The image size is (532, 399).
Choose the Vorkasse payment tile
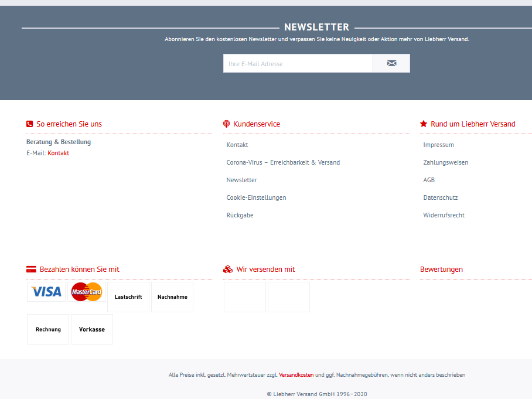pyautogui.click(x=92, y=329)
